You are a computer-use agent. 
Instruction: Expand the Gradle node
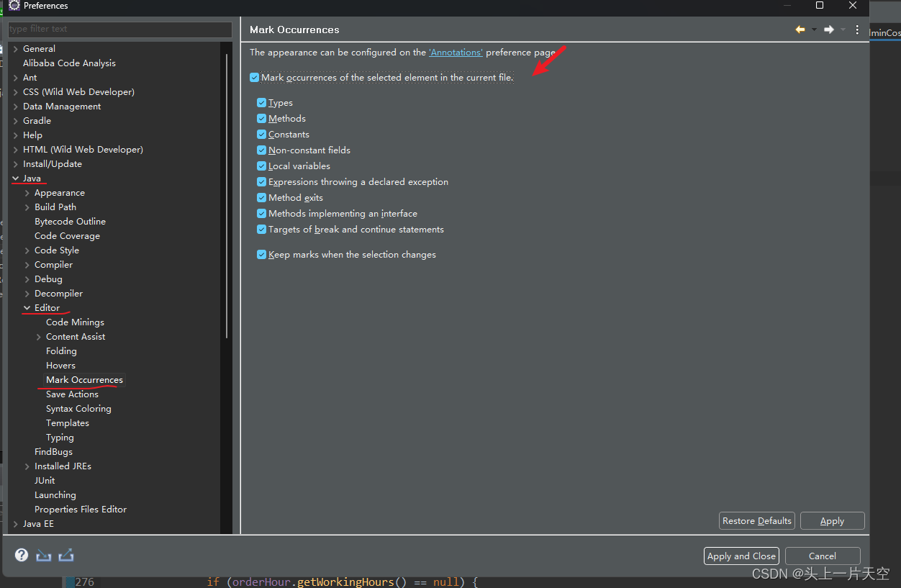[16, 121]
